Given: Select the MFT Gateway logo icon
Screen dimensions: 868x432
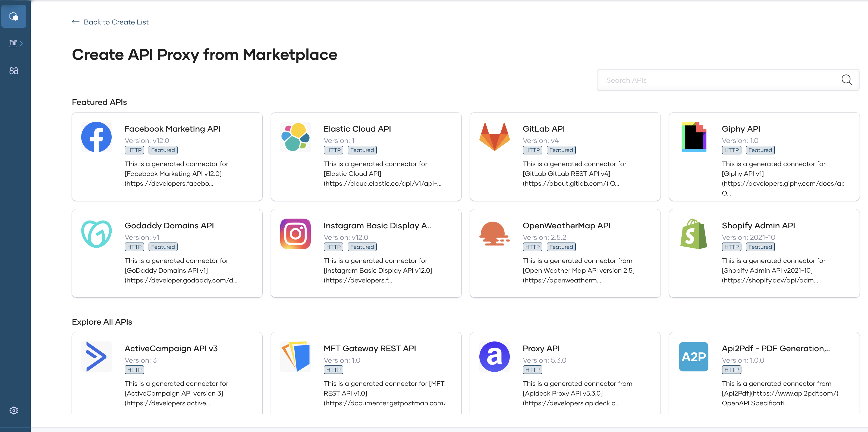Looking at the screenshot, I should (295, 356).
